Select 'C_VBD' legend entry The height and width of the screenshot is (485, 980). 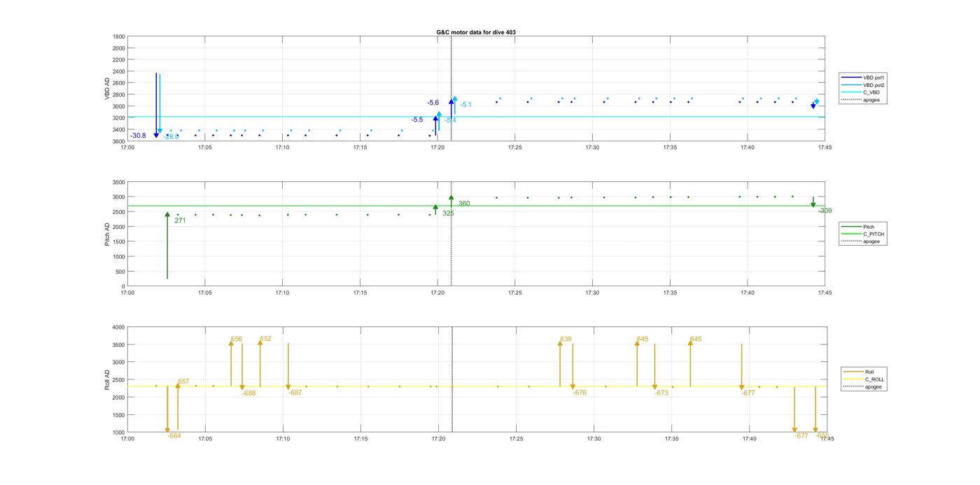[862, 92]
